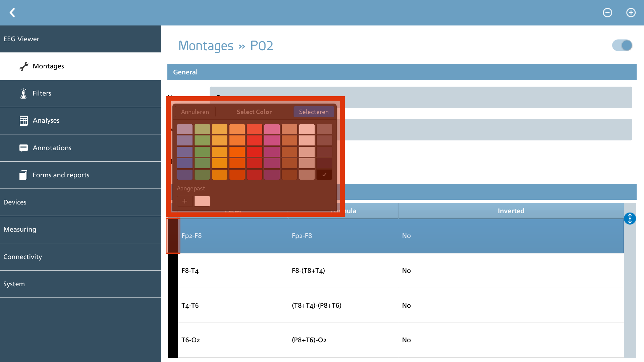Viewport: 644px width, 362px height.
Task: Expand the Measuring sidebar section
Action: click(80, 230)
